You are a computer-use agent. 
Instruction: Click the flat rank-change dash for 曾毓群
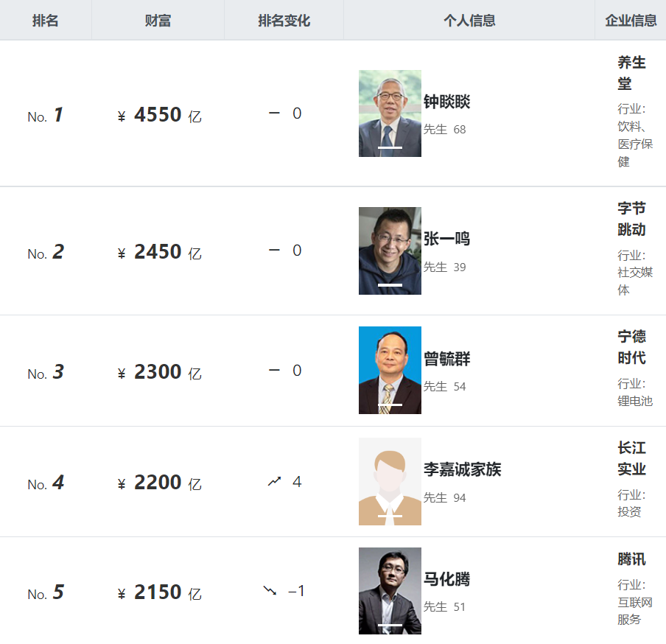tap(274, 371)
